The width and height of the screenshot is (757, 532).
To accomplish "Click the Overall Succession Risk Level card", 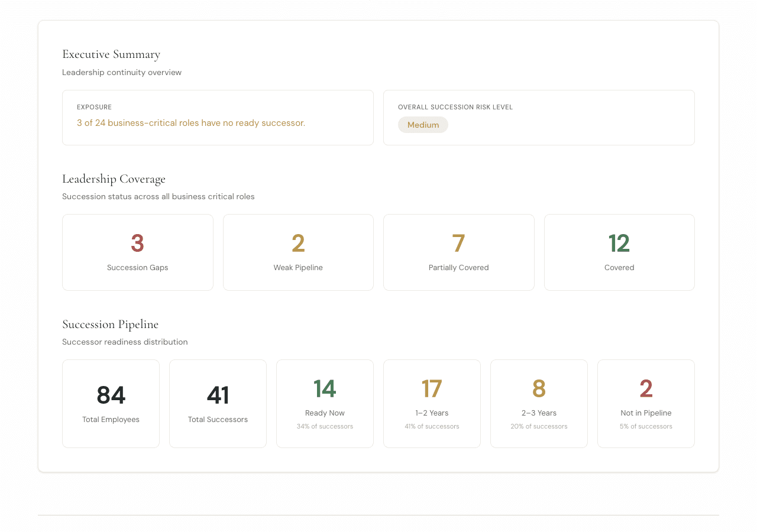I will click(539, 118).
